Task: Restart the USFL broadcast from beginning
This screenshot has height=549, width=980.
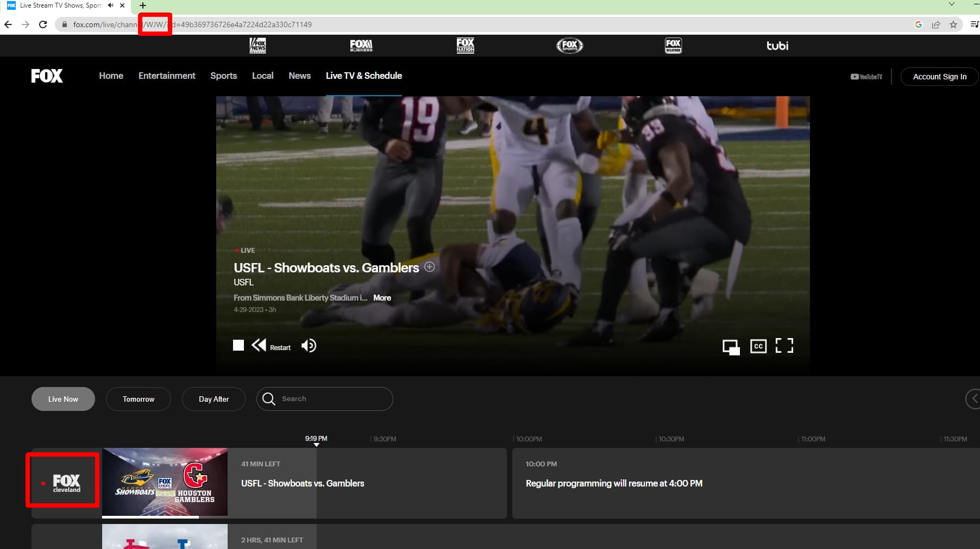Action: [x=271, y=346]
